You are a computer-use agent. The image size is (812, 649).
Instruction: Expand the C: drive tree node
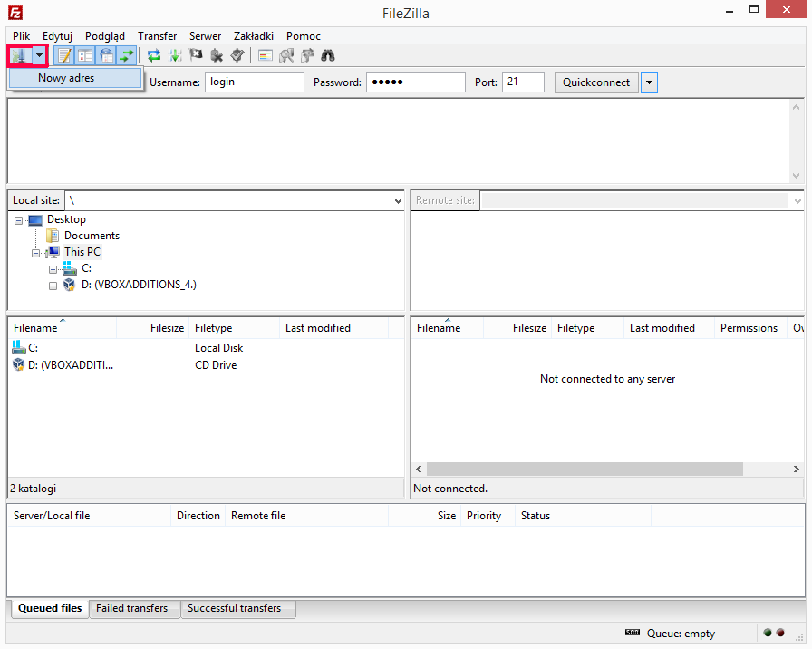(x=53, y=269)
